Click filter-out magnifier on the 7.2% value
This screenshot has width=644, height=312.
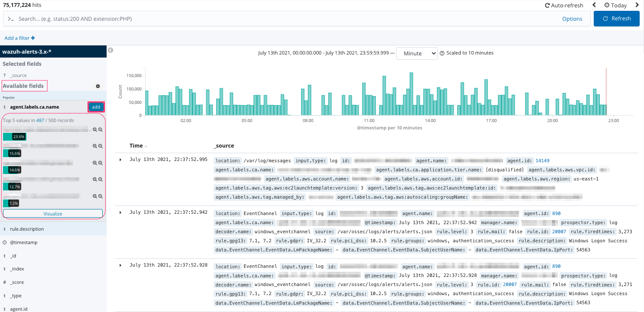pyautogui.click(x=100, y=196)
